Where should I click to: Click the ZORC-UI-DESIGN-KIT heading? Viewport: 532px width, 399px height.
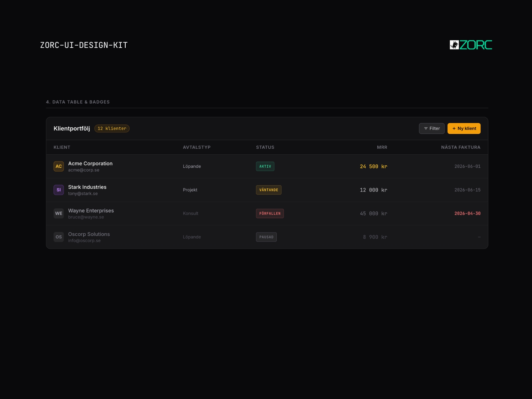point(84,45)
